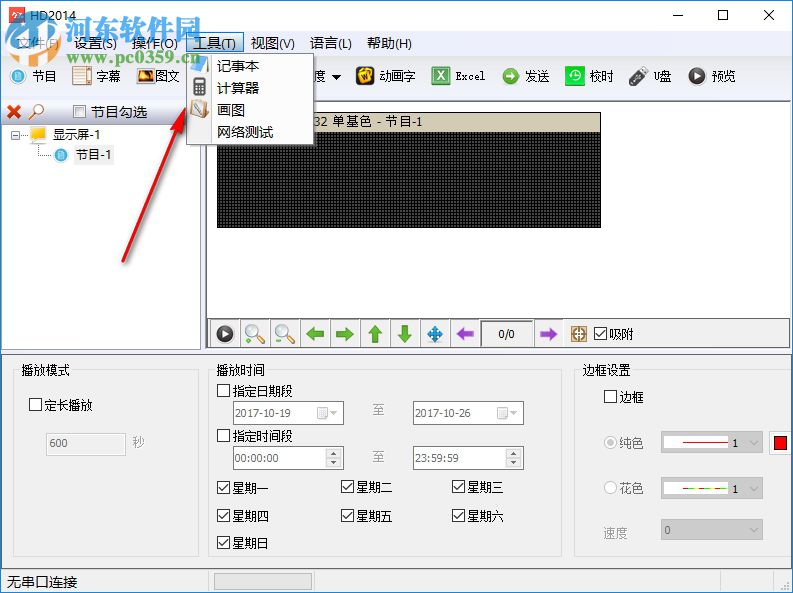Add a 图文 image-text area
The width and height of the screenshot is (793, 593).
pyautogui.click(x=158, y=76)
